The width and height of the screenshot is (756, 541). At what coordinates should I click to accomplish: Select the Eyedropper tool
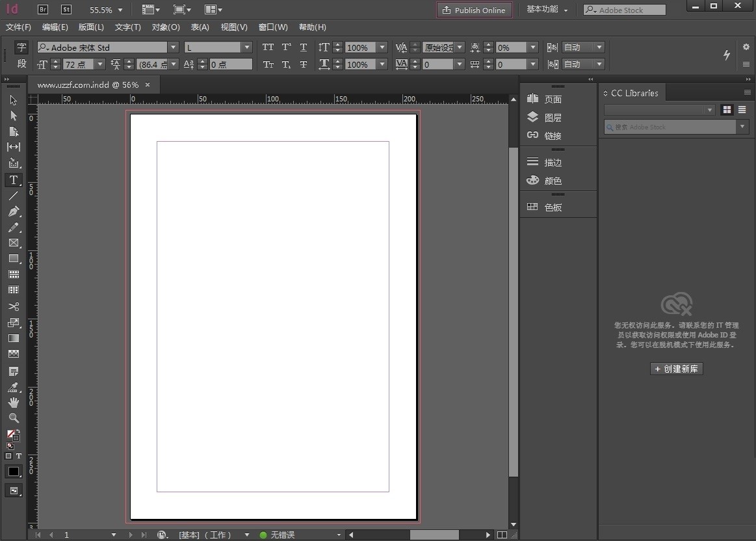(x=14, y=387)
